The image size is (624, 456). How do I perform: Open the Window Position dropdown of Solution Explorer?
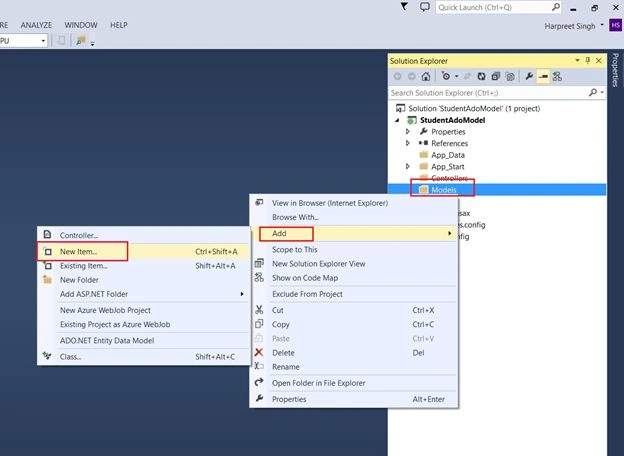pos(577,60)
